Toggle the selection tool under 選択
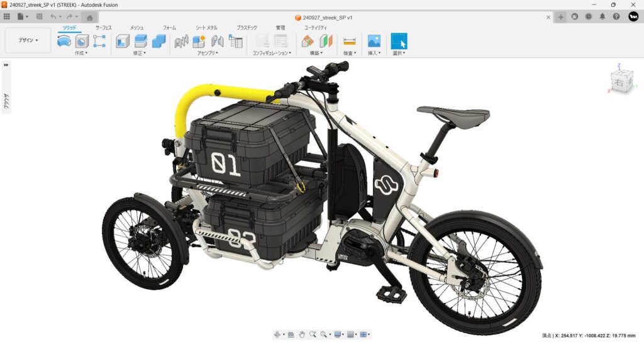Screen dimensions: 644x342 pos(399,41)
